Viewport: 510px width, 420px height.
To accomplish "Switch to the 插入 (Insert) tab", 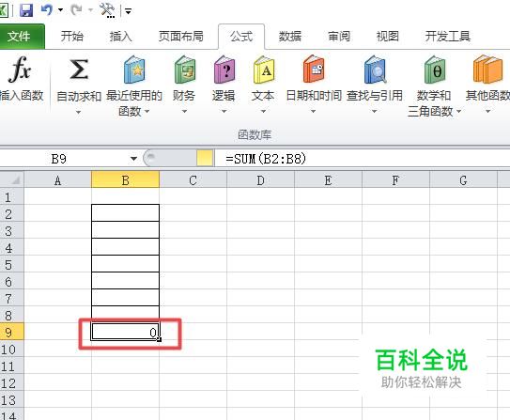I will (120, 36).
